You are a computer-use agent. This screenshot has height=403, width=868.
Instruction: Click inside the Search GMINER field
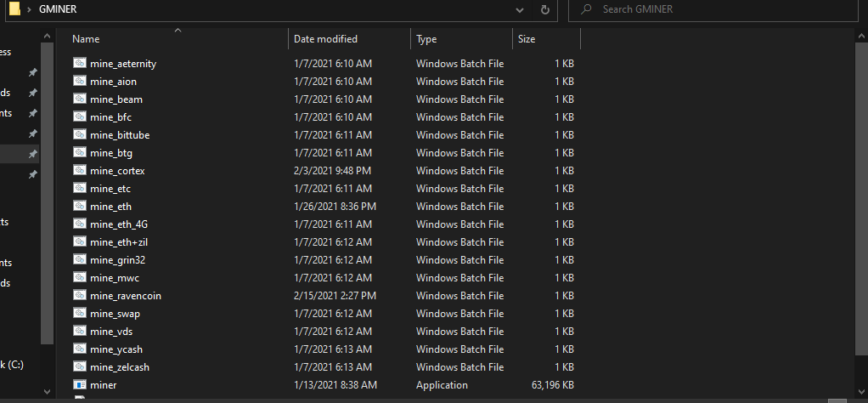[714, 9]
